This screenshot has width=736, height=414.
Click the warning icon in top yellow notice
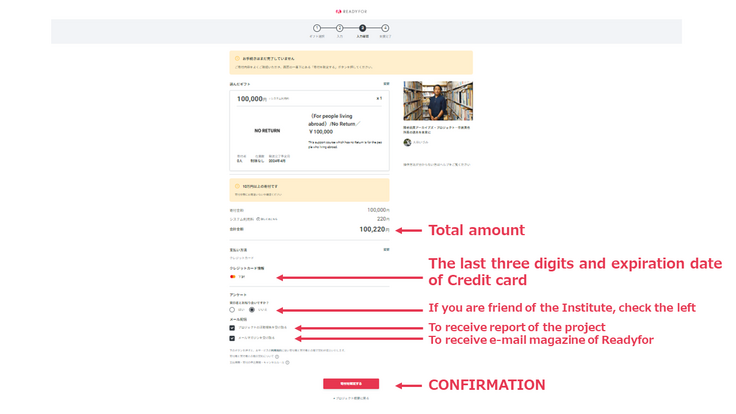[x=237, y=59]
